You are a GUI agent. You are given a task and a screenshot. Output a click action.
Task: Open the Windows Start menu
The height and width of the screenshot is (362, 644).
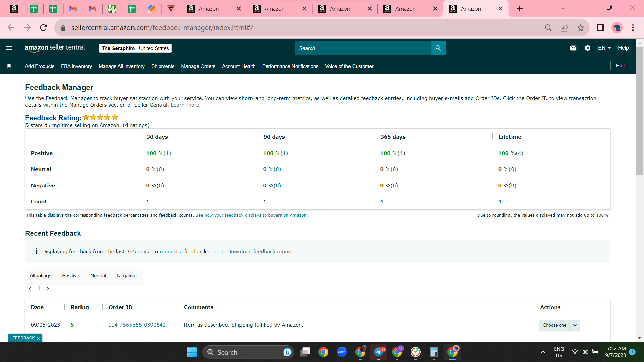coord(192,352)
